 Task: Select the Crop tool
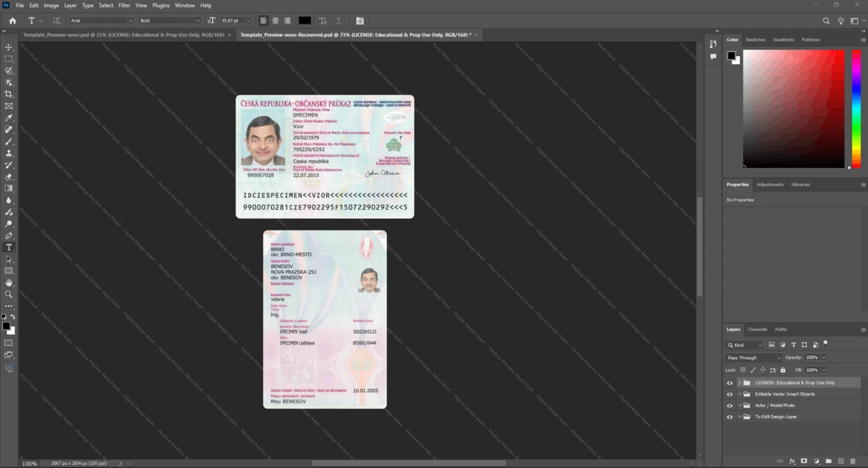(9, 94)
